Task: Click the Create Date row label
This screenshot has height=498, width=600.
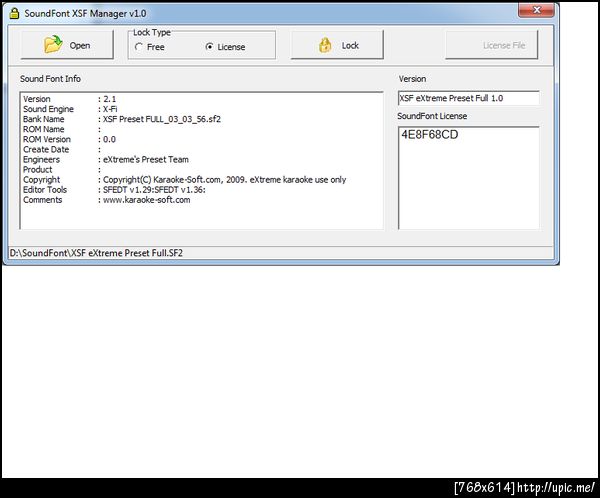Action: coord(46,149)
